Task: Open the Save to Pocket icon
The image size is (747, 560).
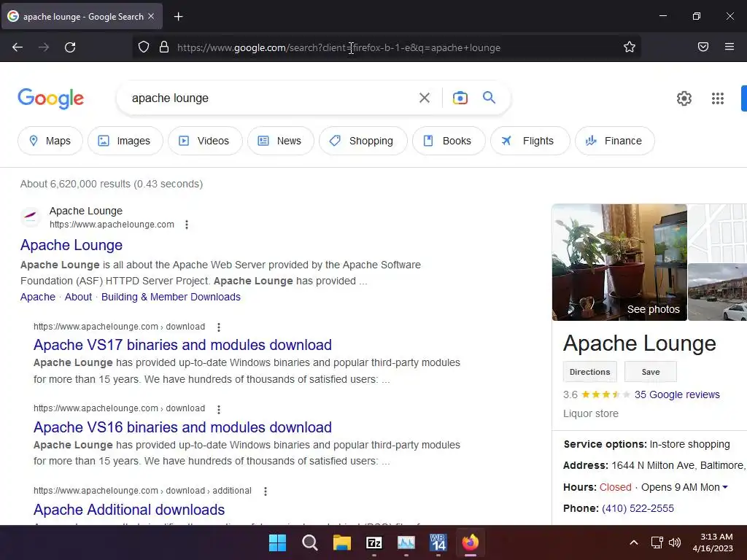Action: point(703,47)
